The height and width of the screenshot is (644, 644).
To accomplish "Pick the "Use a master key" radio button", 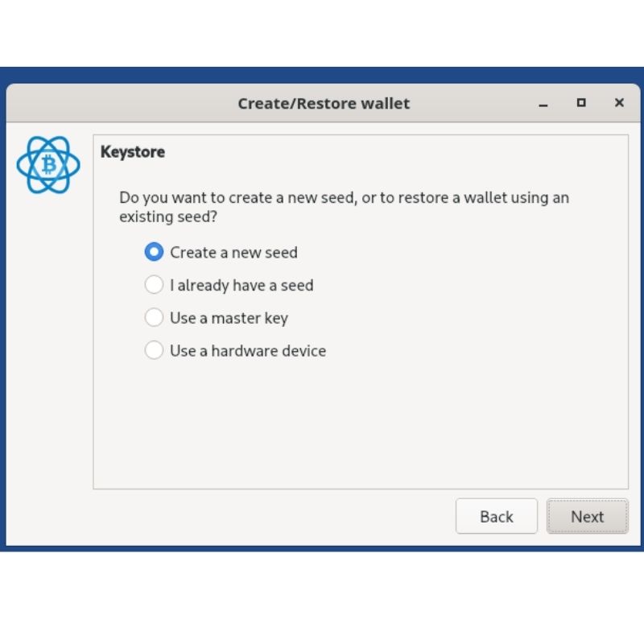I will pos(154,318).
